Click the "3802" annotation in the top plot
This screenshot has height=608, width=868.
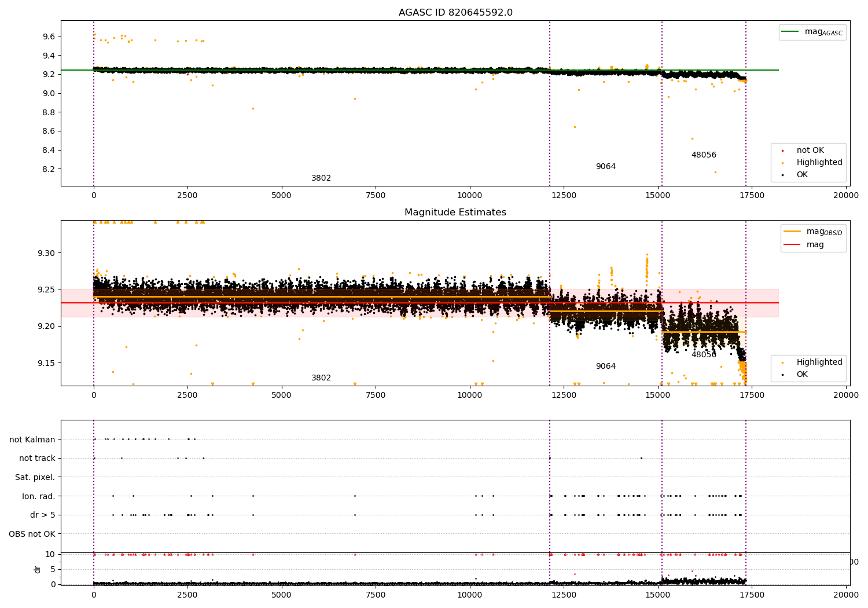coord(321,178)
